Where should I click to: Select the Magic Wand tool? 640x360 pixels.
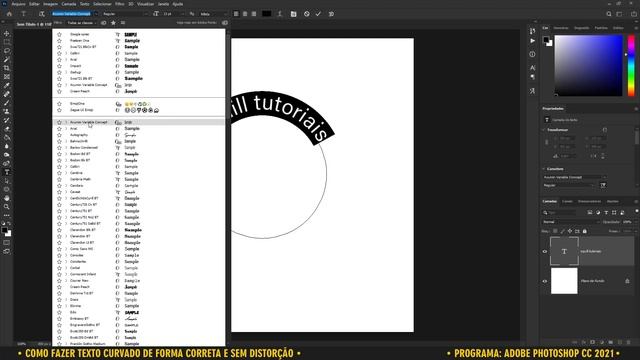[x=7, y=59]
